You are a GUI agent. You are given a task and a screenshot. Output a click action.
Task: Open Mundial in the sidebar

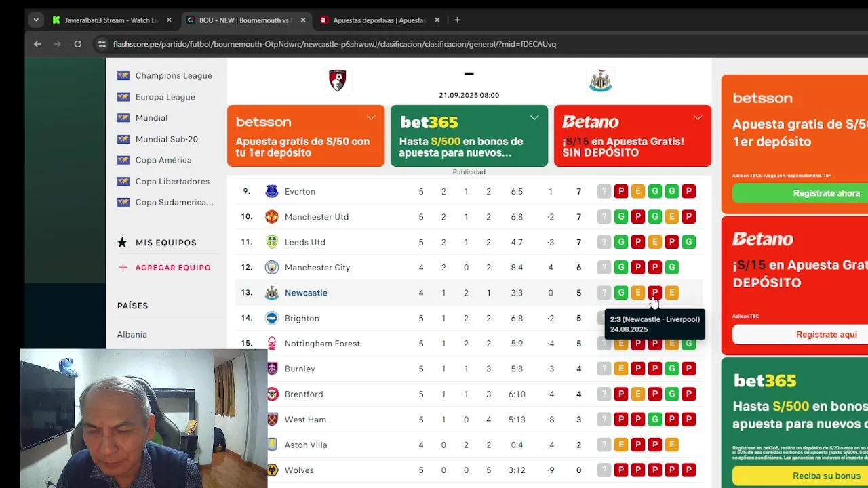click(x=151, y=118)
